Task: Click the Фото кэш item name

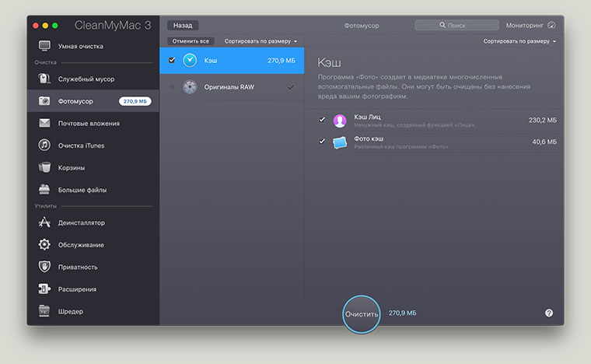Action: 369,138
